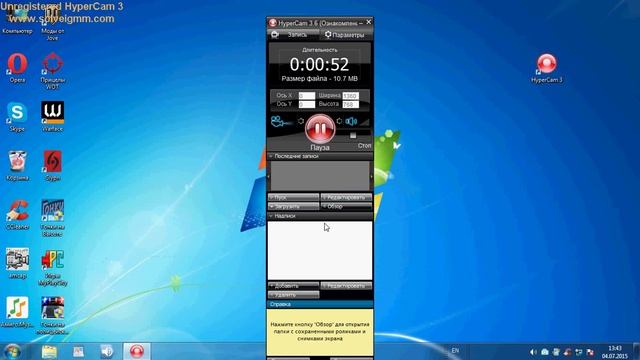Click the camera icon left of Запись
Screen dimensions: 640x360
(275, 35)
